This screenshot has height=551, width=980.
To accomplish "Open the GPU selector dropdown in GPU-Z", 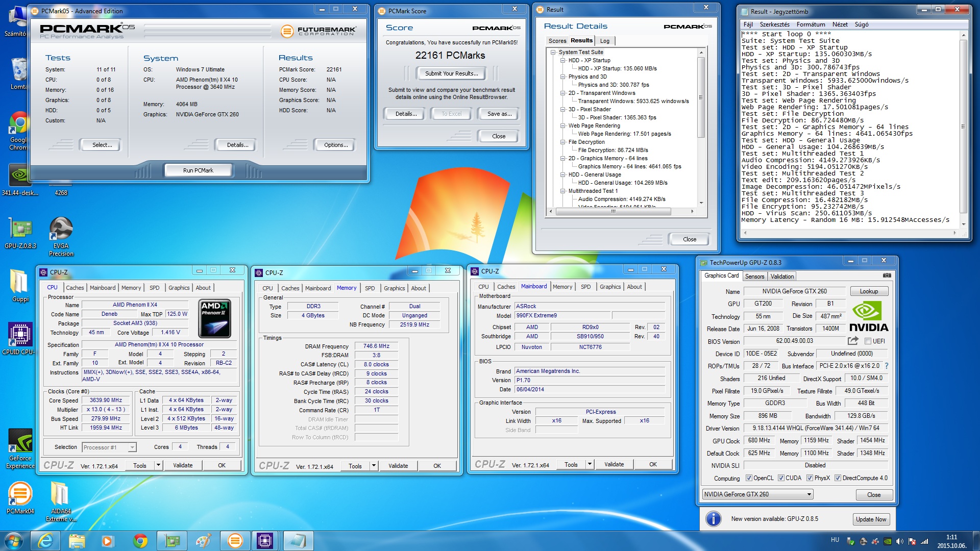I will pos(757,494).
